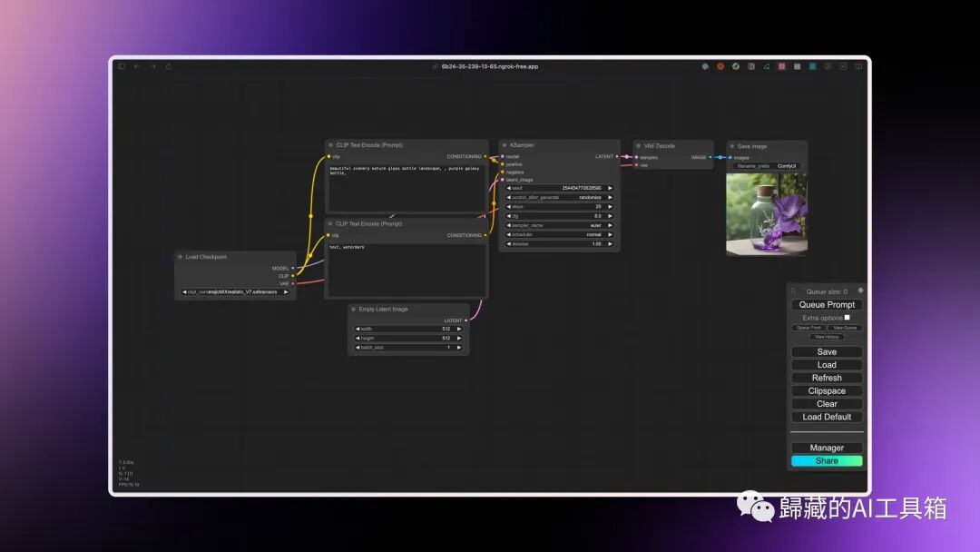This screenshot has height=552, width=980.
Task: Click the cfg 8.0 value slider
Action: pos(559,216)
